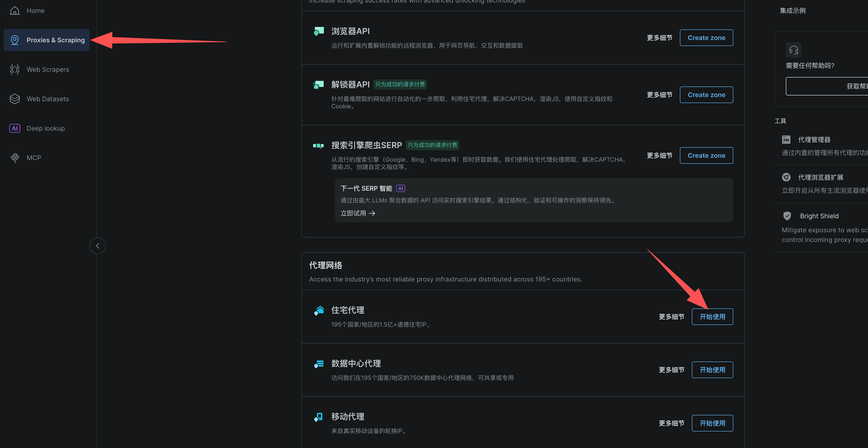Open 代理浏览器扩展 Chrome icon
The width and height of the screenshot is (868, 448).
pos(786,177)
